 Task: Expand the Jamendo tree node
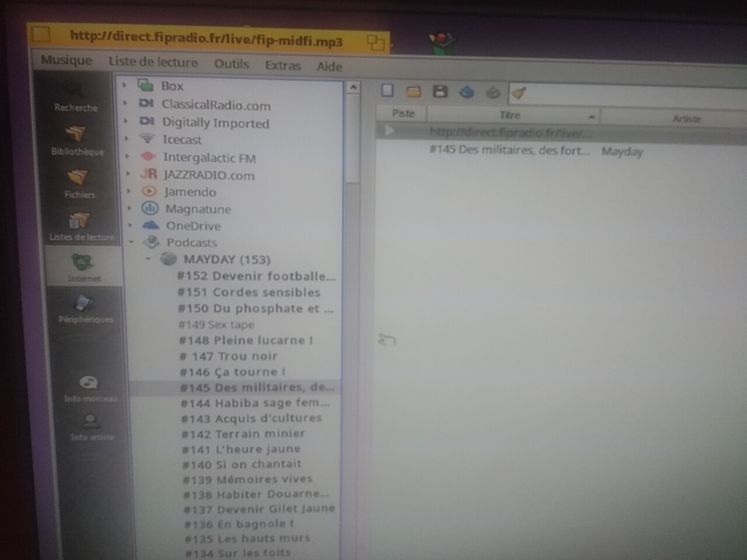(x=129, y=191)
